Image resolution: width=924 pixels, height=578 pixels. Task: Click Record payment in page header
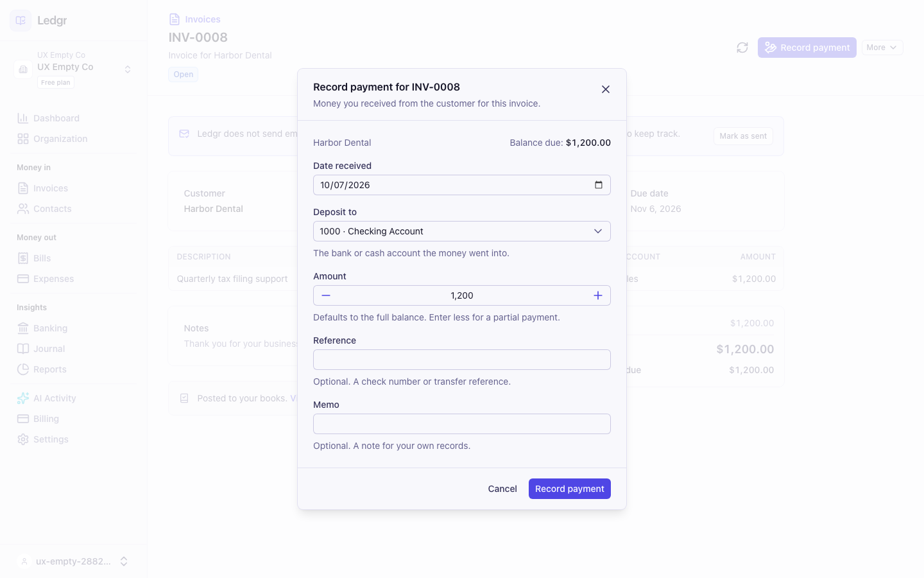pyautogui.click(x=807, y=48)
